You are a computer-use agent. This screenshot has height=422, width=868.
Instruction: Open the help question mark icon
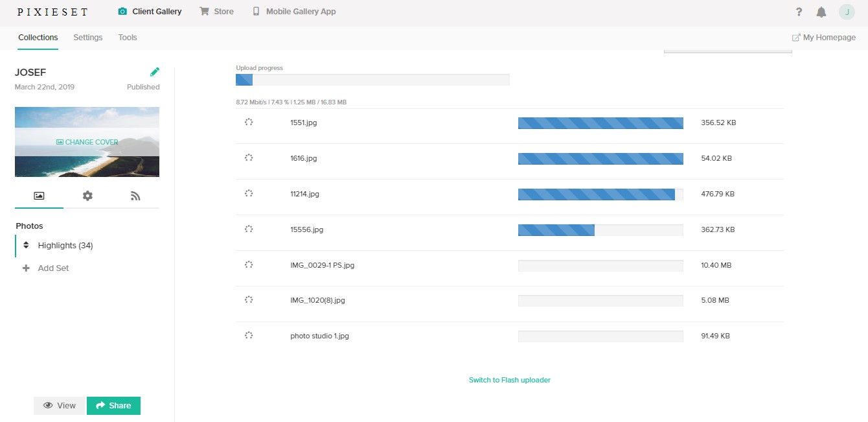point(799,12)
